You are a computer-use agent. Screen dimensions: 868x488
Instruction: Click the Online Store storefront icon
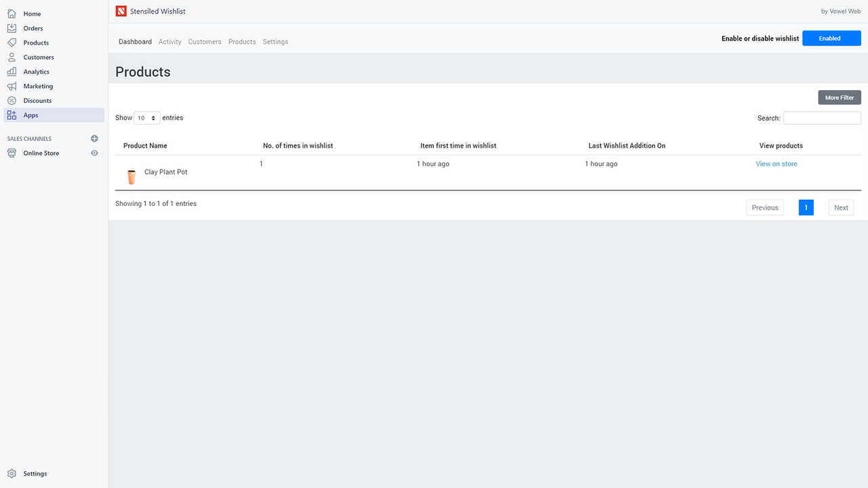tap(12, 153)
